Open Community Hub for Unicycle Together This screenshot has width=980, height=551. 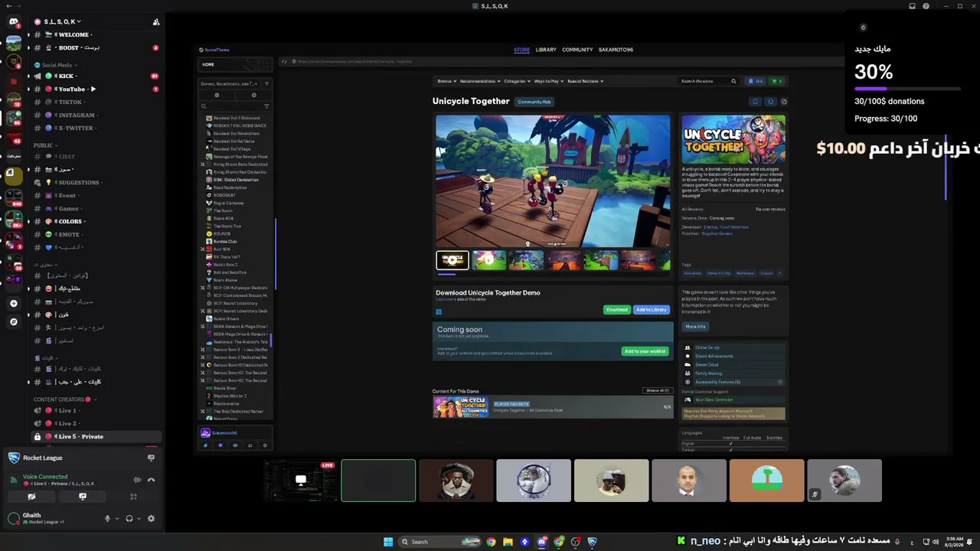534,102
